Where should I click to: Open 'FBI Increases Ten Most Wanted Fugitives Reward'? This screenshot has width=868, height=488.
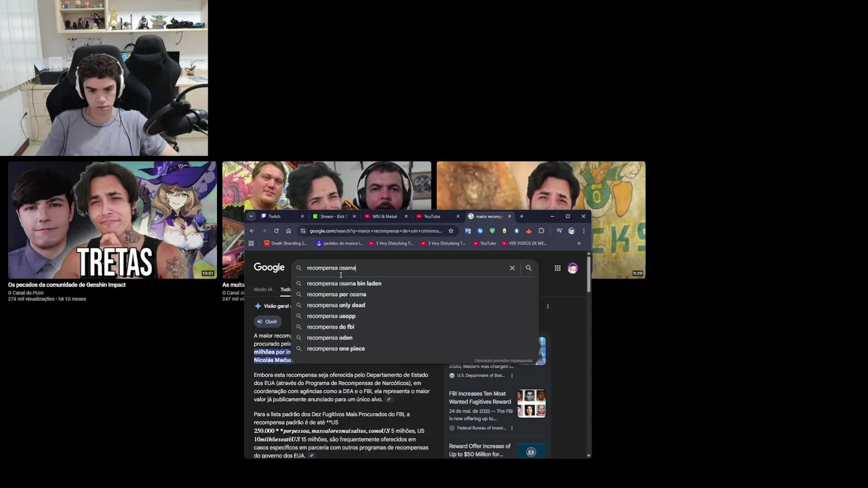480,398
